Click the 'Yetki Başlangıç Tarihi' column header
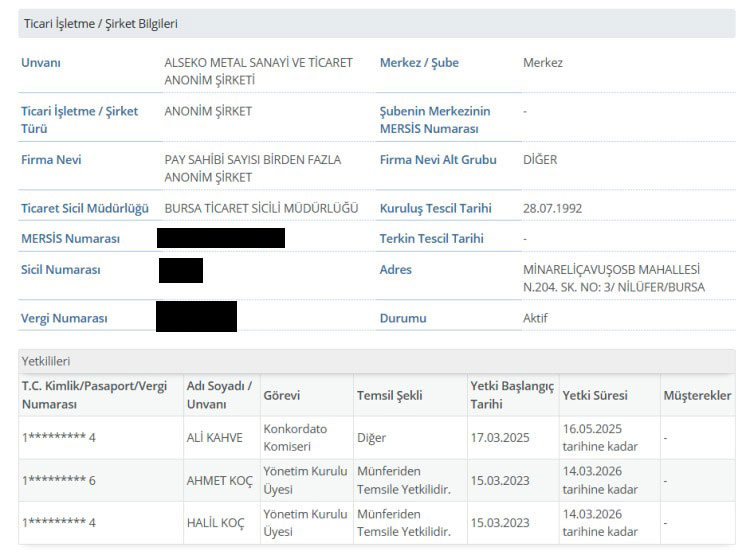 click(512, 395)
